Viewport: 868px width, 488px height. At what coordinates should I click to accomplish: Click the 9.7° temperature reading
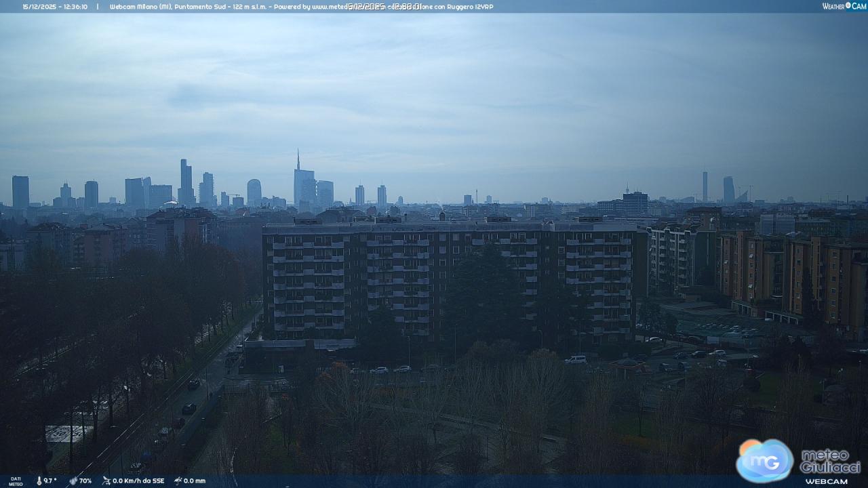pos(50,481)
